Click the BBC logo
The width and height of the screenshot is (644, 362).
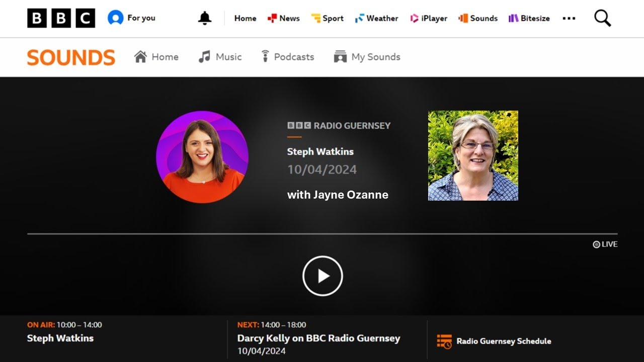click(x=61, y=18)
